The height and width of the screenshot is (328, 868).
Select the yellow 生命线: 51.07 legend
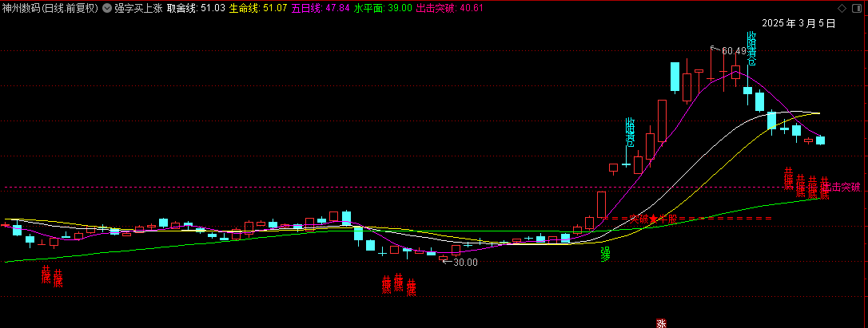click(x=258, y=8)
